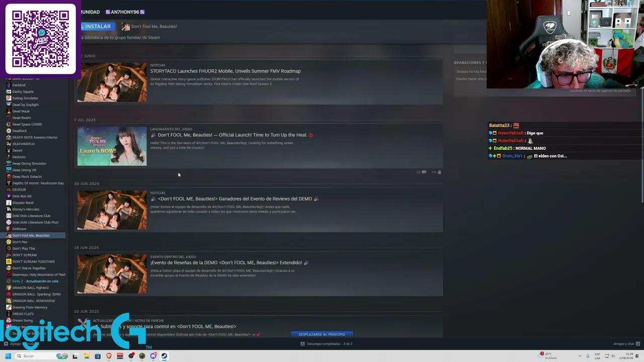Select Don't Play This in the library
Screen dimensions: 644x362
pyautogui.click(x=24, y=248)
